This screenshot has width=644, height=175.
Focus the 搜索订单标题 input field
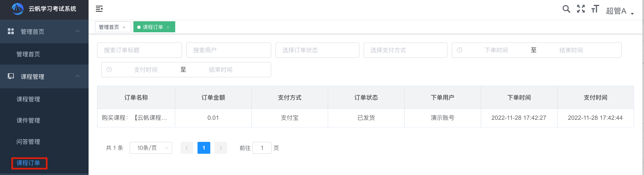click(x=140, y=50)
